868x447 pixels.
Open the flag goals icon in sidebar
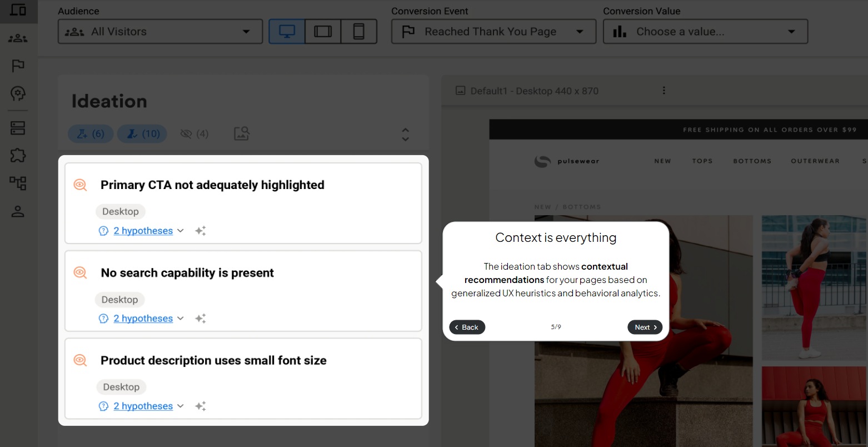(x=18, y=66)
